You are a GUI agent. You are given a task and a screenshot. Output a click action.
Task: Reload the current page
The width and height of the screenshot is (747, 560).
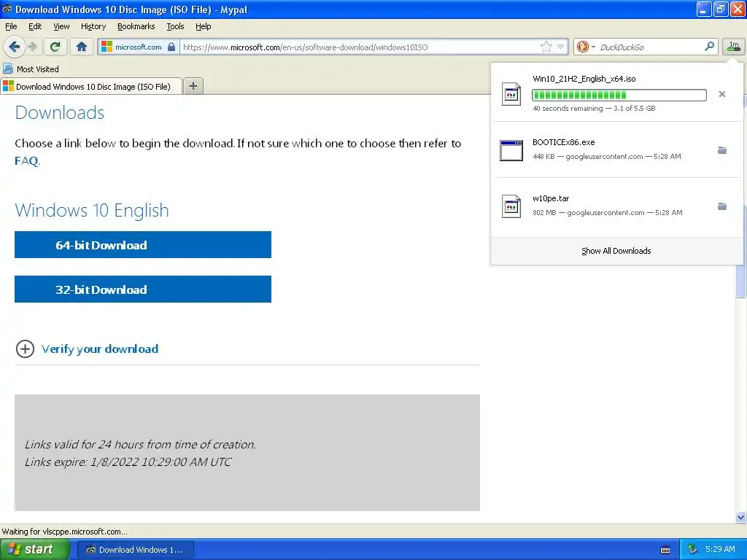click(x=55, y=47)
